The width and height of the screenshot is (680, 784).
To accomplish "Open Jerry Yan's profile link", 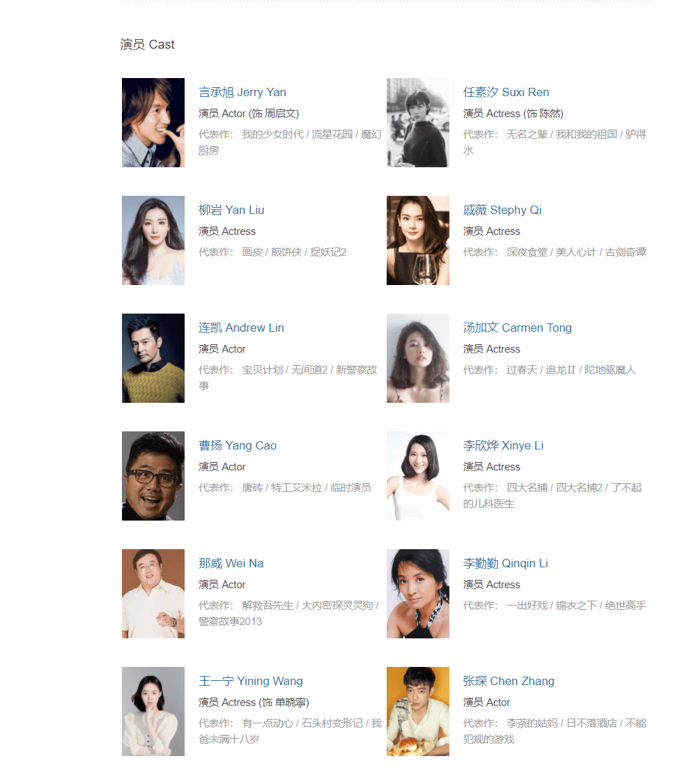I will [242, 93].
